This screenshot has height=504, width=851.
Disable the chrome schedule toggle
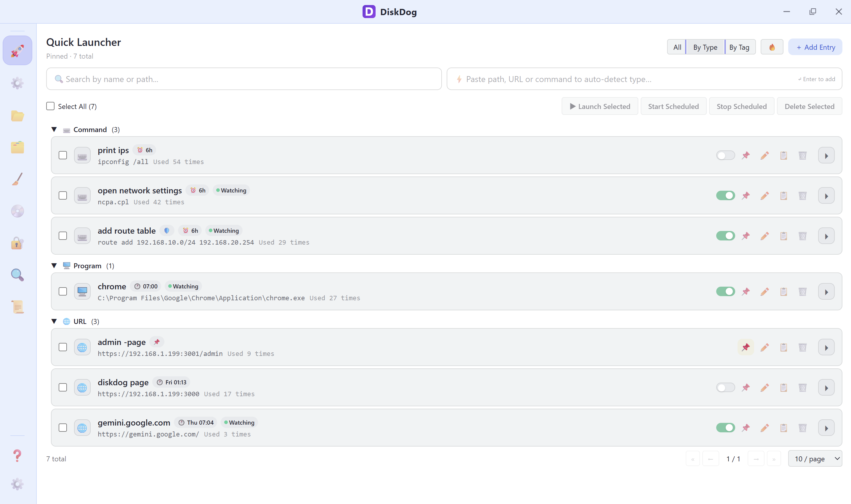725,292
